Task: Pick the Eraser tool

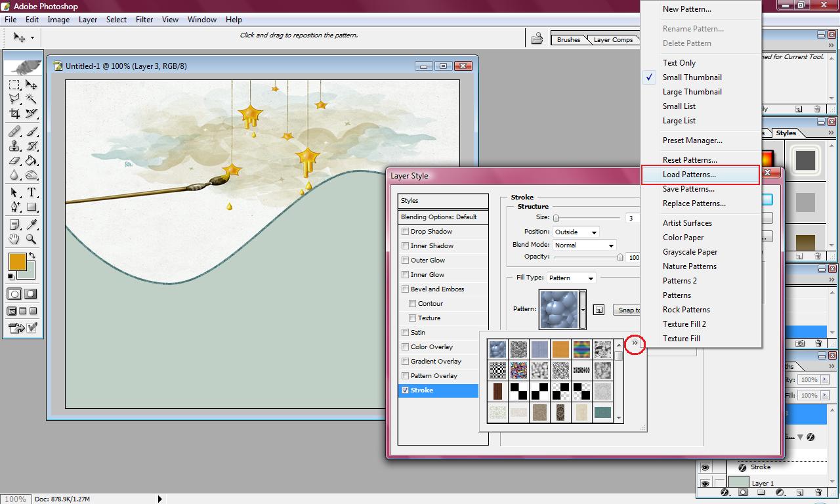Action: pyautogui.click(x=14, y=161)
